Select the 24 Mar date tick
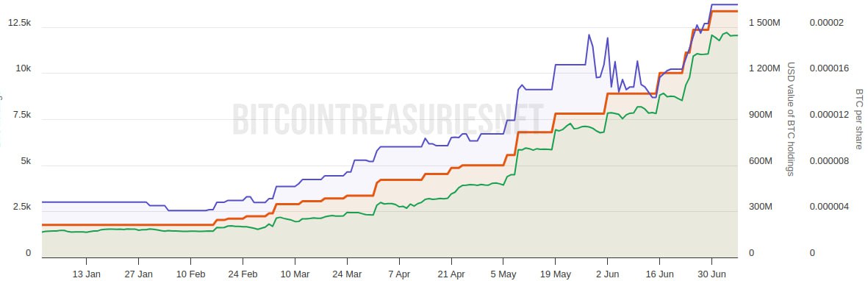Screen dimensions: 868x281 tap(347, 274)
